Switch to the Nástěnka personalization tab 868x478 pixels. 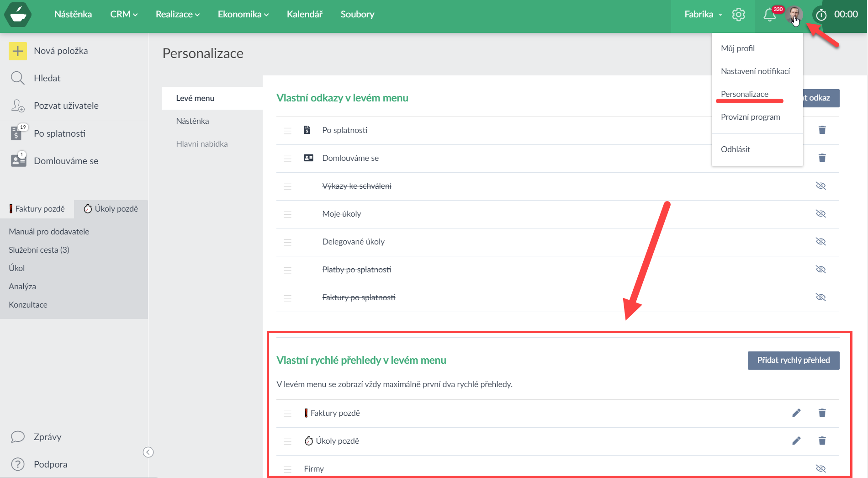click(192, 121)
